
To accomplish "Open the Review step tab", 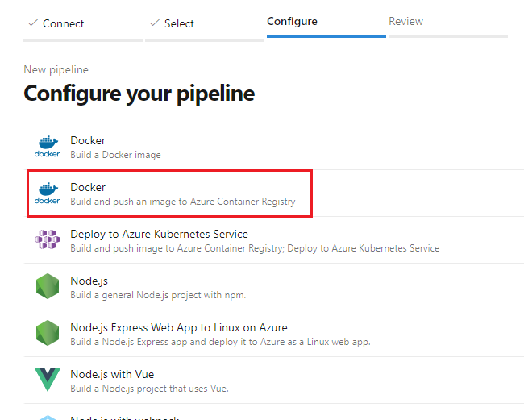I will point(405,22).
